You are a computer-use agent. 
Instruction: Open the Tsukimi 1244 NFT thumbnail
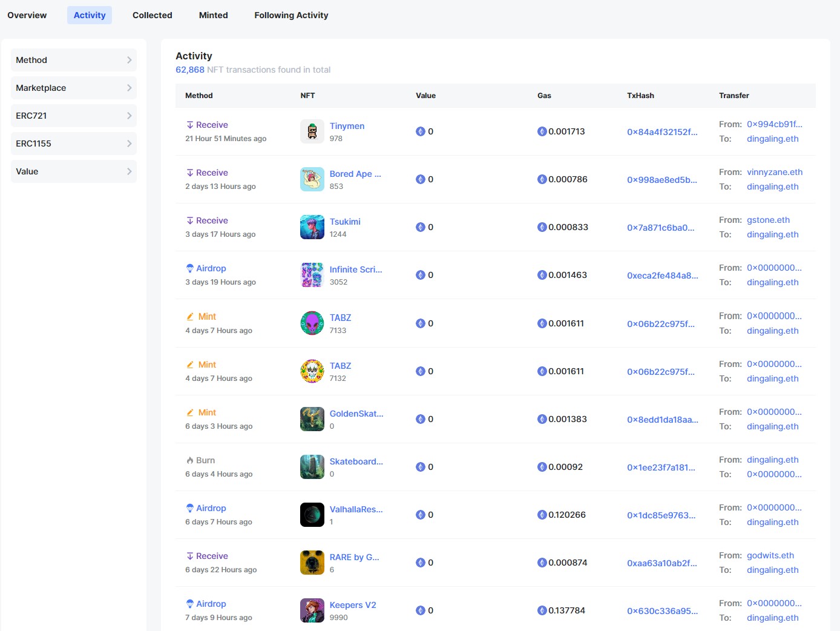[312, 227]
